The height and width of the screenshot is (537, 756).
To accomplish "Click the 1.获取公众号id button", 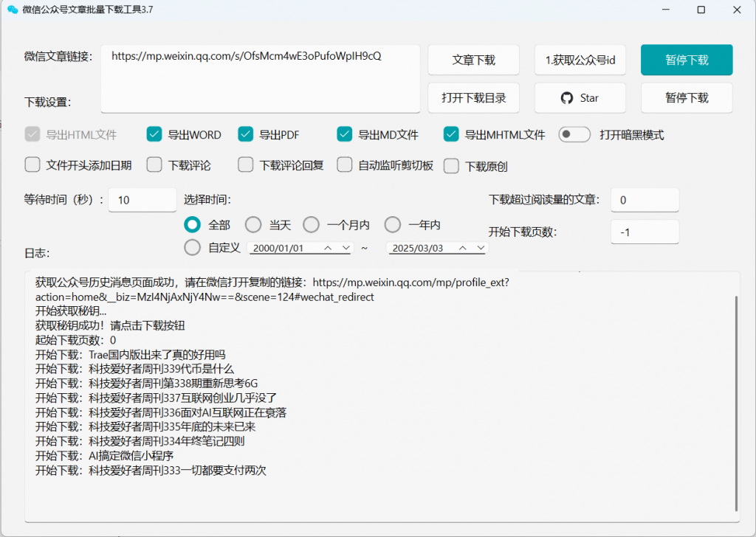I will coord(580,60).
